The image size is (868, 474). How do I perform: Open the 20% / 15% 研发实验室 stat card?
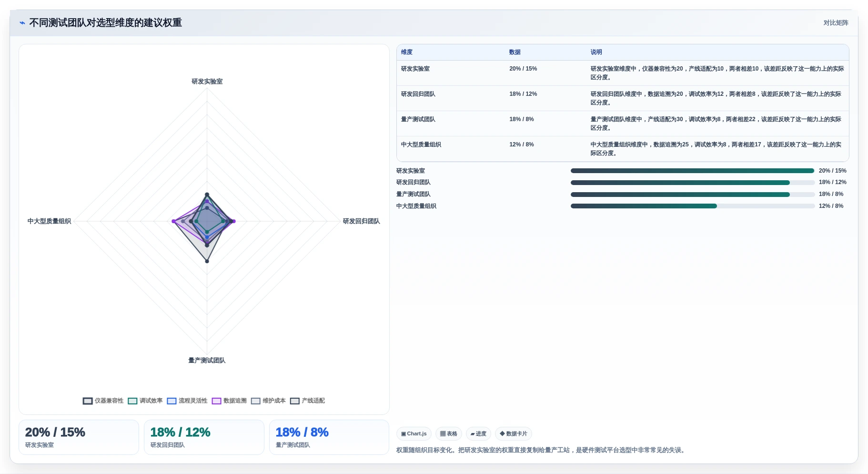coord(79,437)
